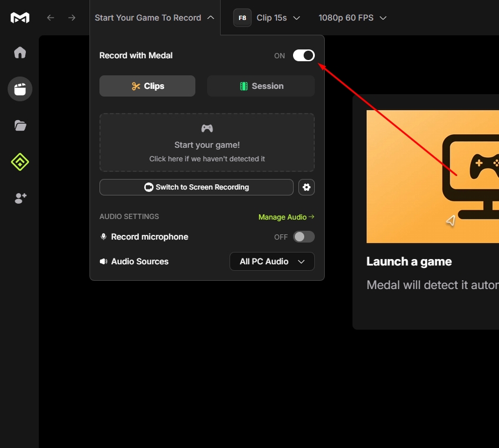
Task: Click the forward navigation arrow
Action: [72, 18]
